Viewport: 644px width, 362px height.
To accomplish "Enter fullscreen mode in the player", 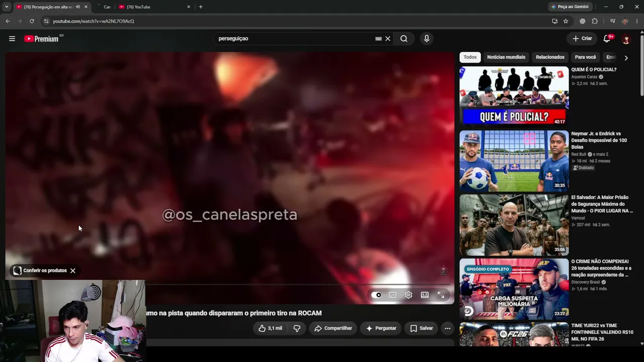I will tap(441, 295).
